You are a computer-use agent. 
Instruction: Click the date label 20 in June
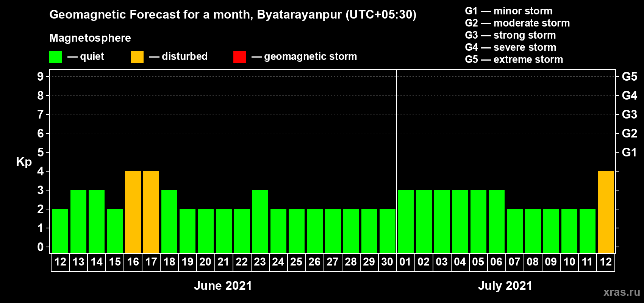coord(205,262)
